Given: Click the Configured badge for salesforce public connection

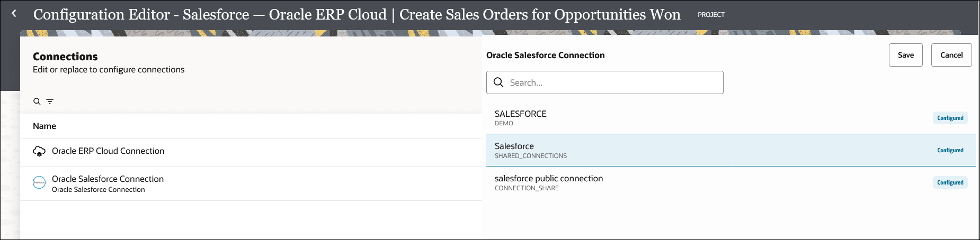Looking at the screenshot, I should click(950, 182).
